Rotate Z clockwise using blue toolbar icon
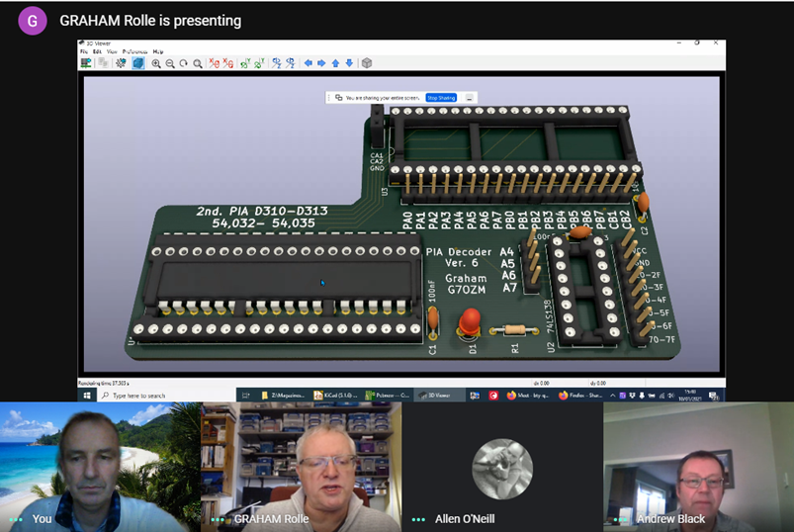Screen dimensions: 794x532 pyautogui.click(x=276, y=63)
